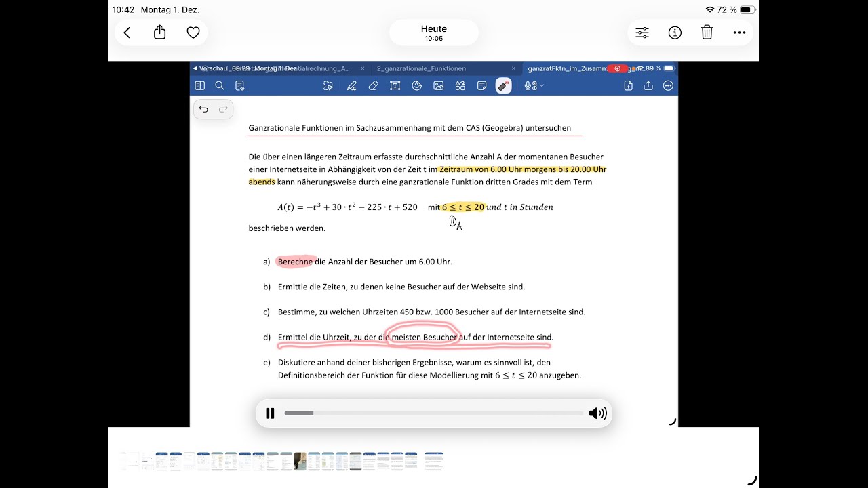This screenshot has height=488, width=868.
Task: Select the current separated thumbnail in the filmstrip
Action: tap(434, 462)
